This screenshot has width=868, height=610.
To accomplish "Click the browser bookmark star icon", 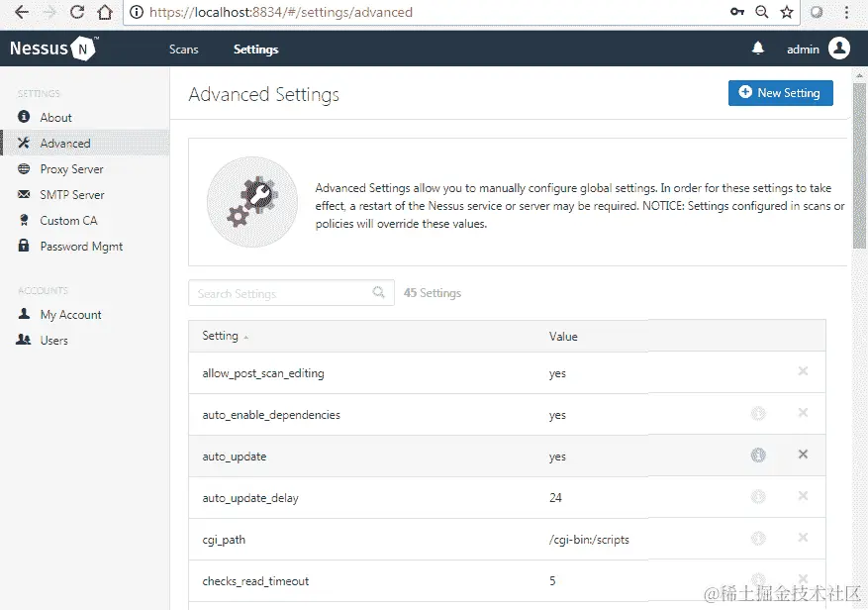I will [x=787, y=12].
